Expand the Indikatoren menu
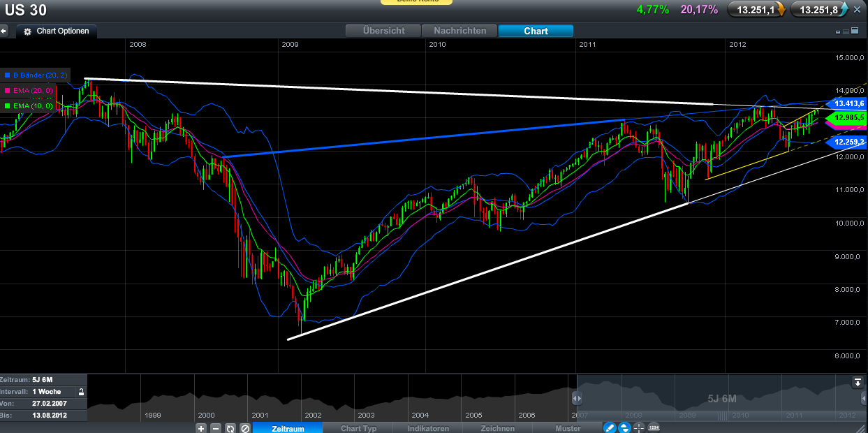Image resolution: width=868 pixels, height=433 pixels. coord(427,428)
